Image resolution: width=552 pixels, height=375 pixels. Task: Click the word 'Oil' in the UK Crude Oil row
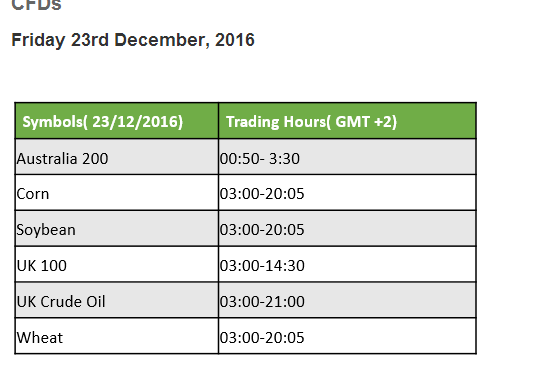pyautogui.click(x=96, y=302)
